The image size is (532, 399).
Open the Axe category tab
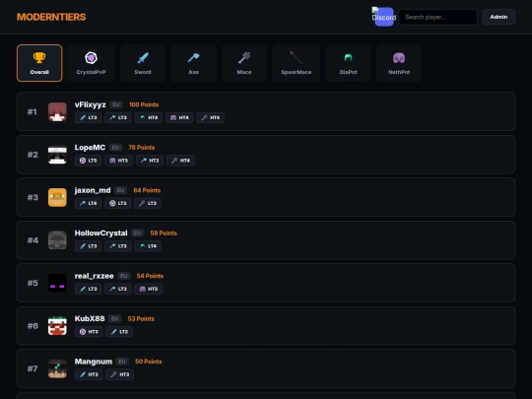[x=193, y=63]
